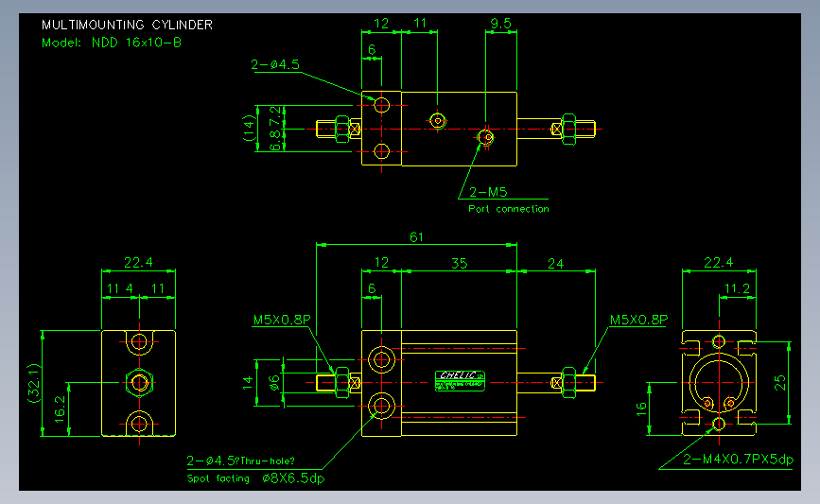Screen dimensions: 820x504
Task: Select the right M5X0.8P thread callout
Action: tap(638, 320)
